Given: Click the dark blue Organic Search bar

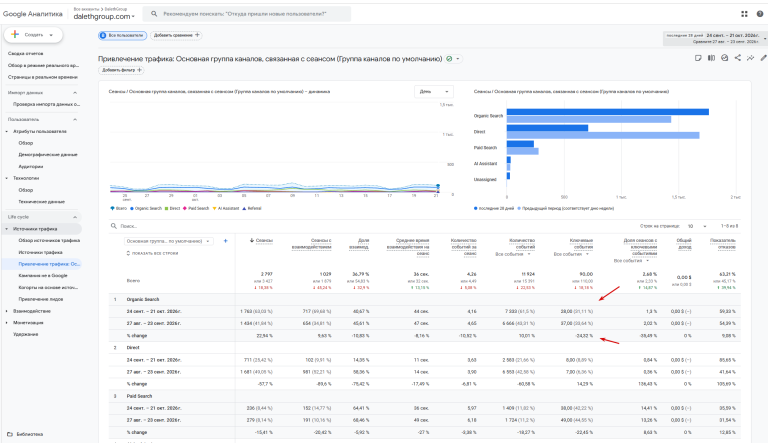Looking at the screenshot, I should pyautogui.click(x=608, y=112).
